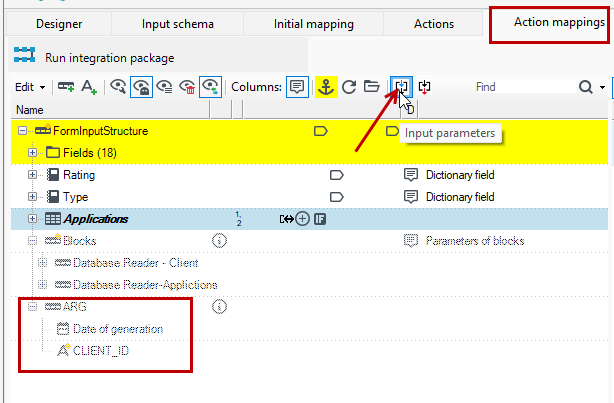
Task: Toggle the comments column icon
Action: pyautogui.click(x=297, y=87)
